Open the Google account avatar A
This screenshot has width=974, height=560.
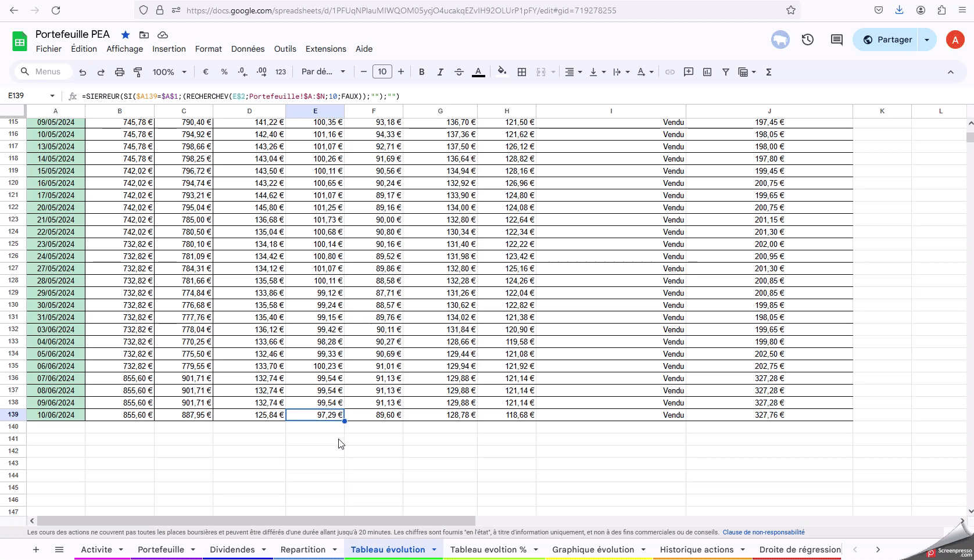(x=955, y=40)
